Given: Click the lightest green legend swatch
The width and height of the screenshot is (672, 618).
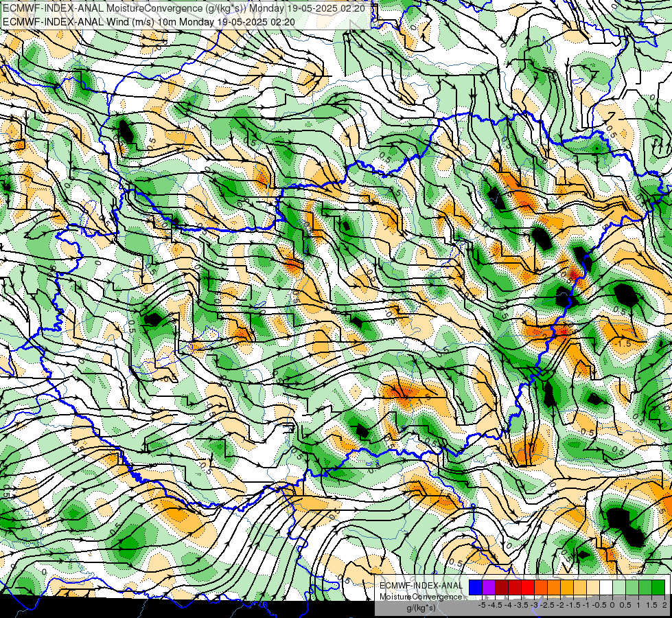Looking at the screenshot, I should pos(619,587).
